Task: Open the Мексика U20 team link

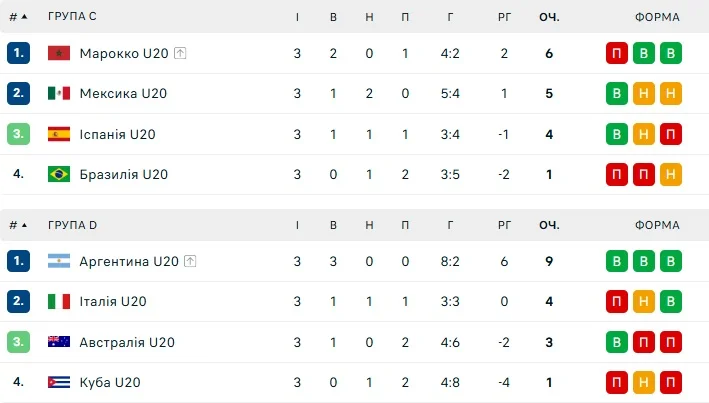Action: 123,93
